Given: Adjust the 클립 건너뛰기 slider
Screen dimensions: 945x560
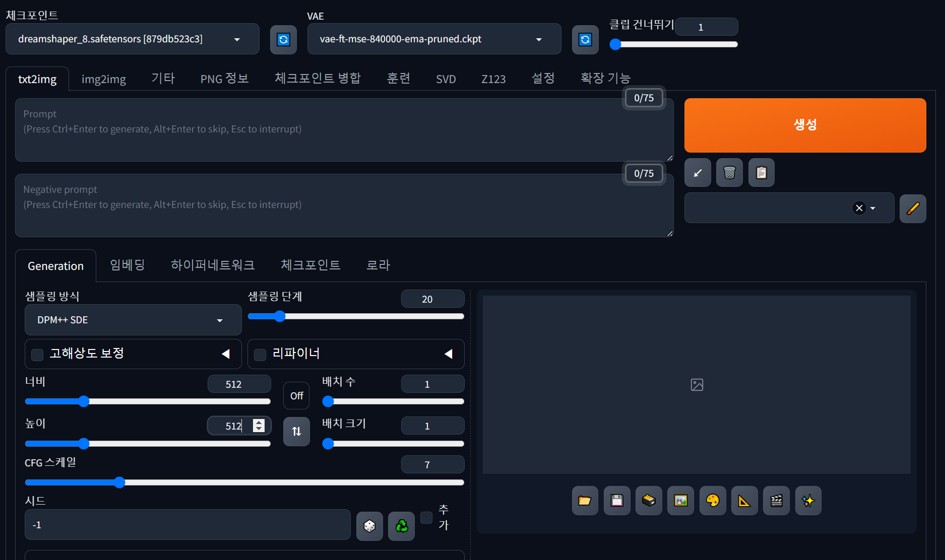Looking at the screenshot, I should point(674,44).
